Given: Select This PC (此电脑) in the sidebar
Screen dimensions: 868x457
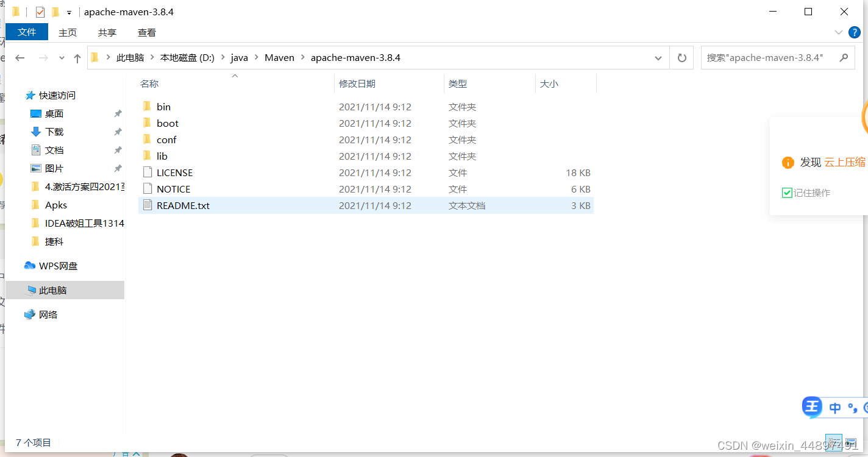Looking at the screenshot, I should point(65,290).
